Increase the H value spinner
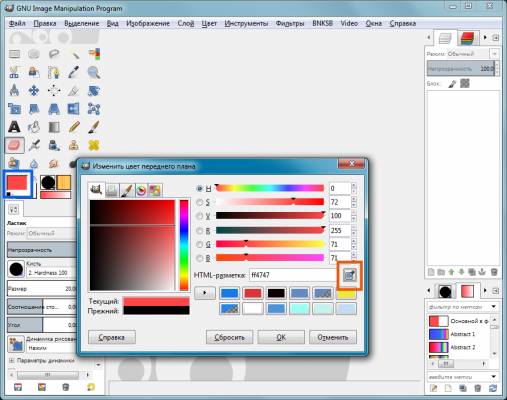This screenshot has height=400, width=507. 354,185
